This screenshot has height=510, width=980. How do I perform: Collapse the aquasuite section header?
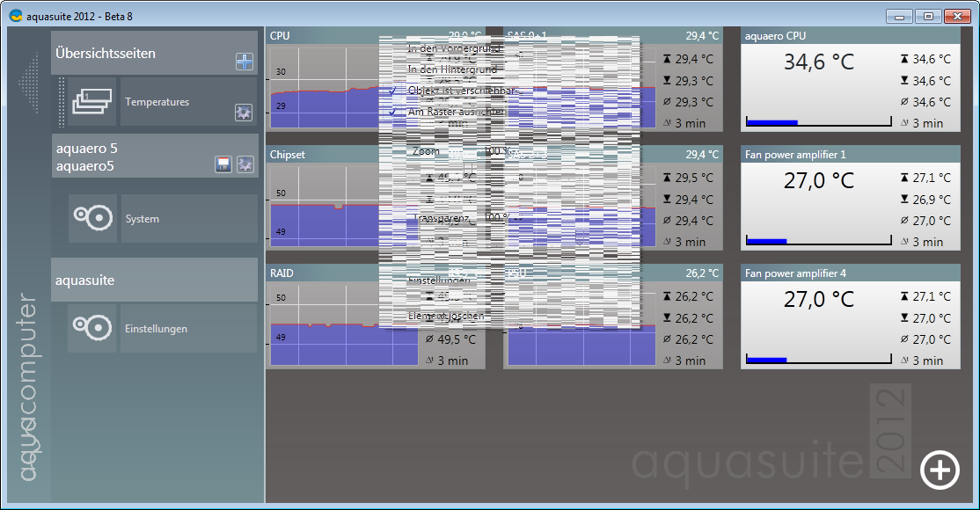point(154,280)
